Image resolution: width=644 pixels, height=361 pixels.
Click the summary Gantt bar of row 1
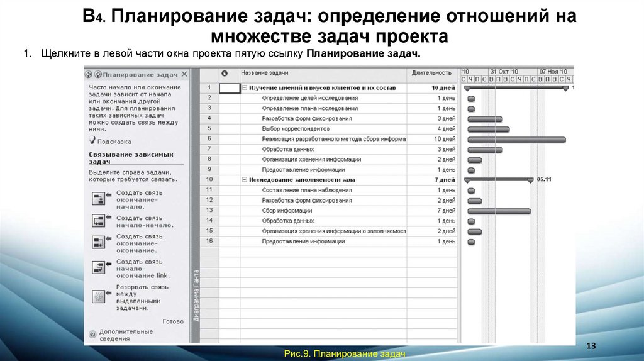tap(516, 87)
